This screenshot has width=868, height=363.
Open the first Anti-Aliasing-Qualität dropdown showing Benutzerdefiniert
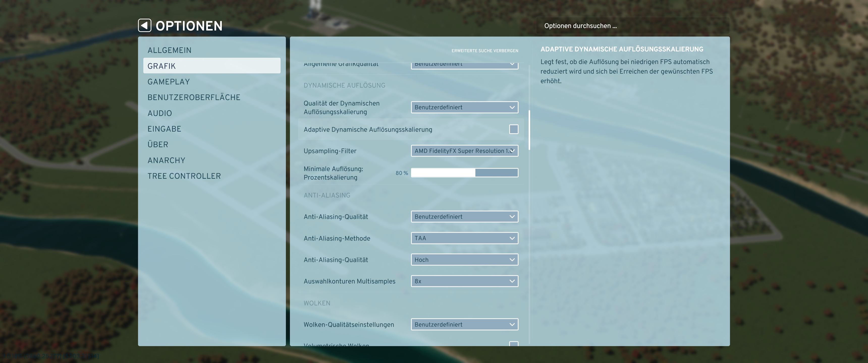[x=465, y=217]
